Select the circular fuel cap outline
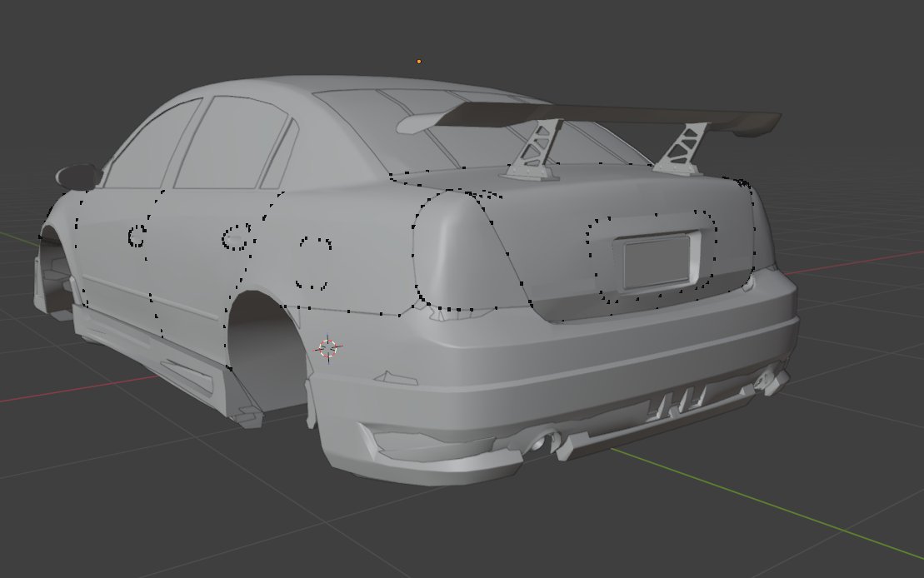The height and width of the screenshot is (578, 924). click(313, 263)
